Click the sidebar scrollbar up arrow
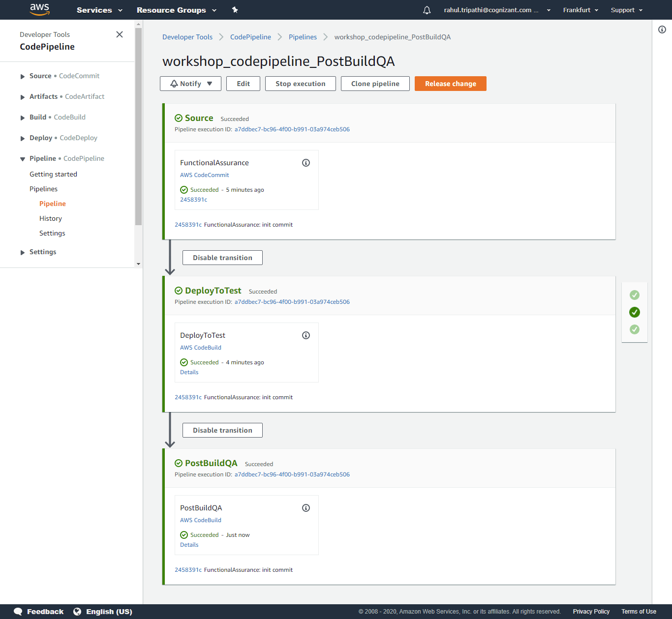 pyautogui.click(x=138, y=24)
